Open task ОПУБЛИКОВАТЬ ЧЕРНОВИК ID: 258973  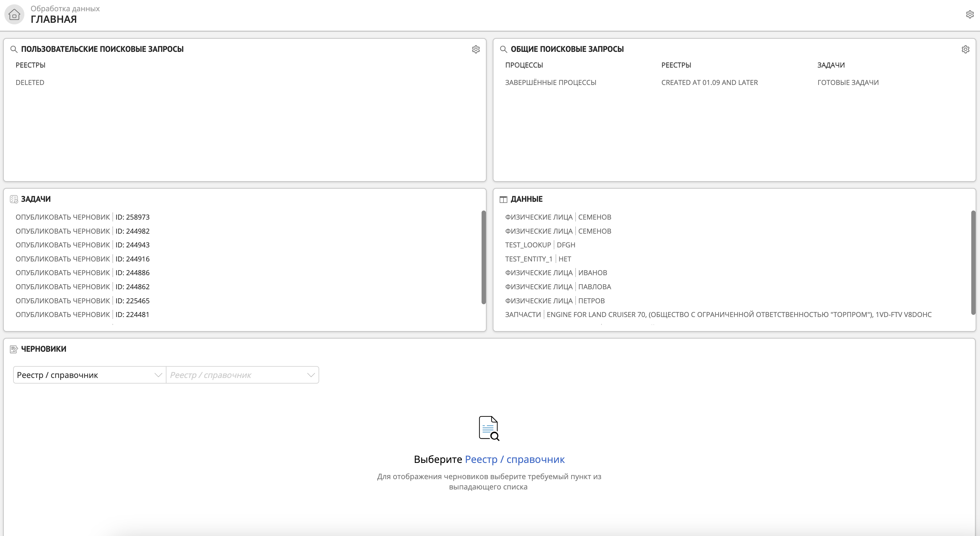point(82,217)
